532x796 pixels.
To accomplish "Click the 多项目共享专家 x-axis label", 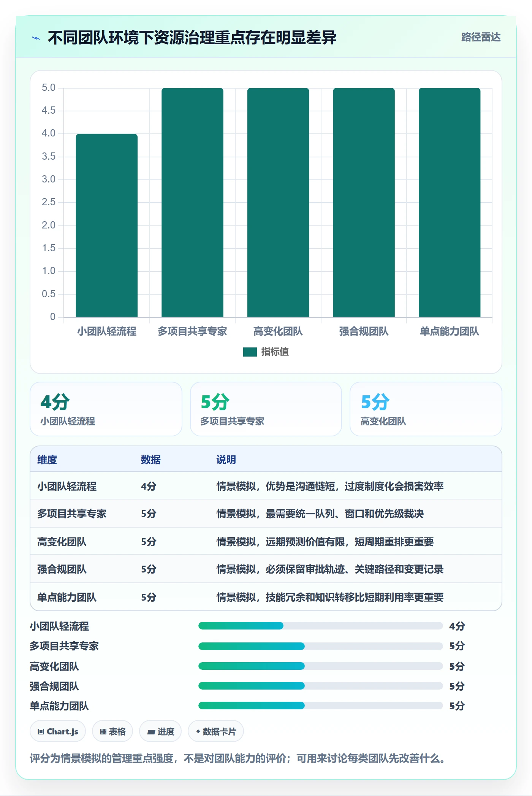I will [192, 331].
